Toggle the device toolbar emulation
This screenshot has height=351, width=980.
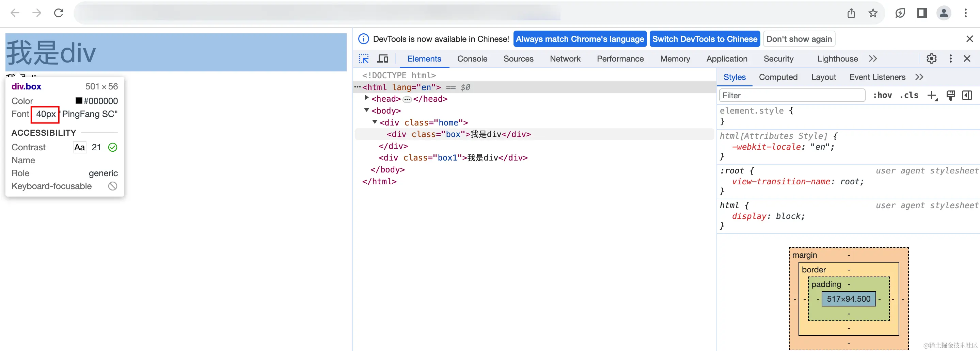pos(383,58)
